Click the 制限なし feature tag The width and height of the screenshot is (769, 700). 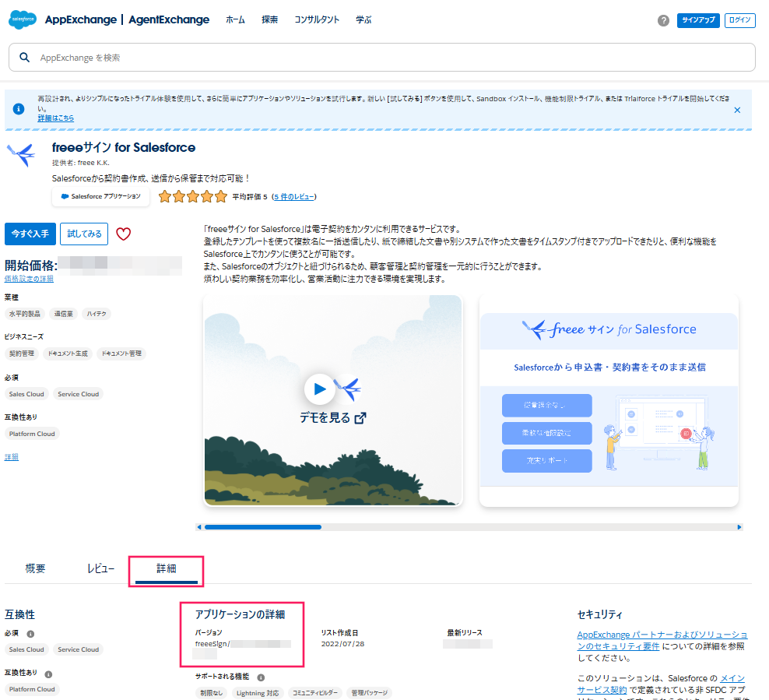(212, 693)
